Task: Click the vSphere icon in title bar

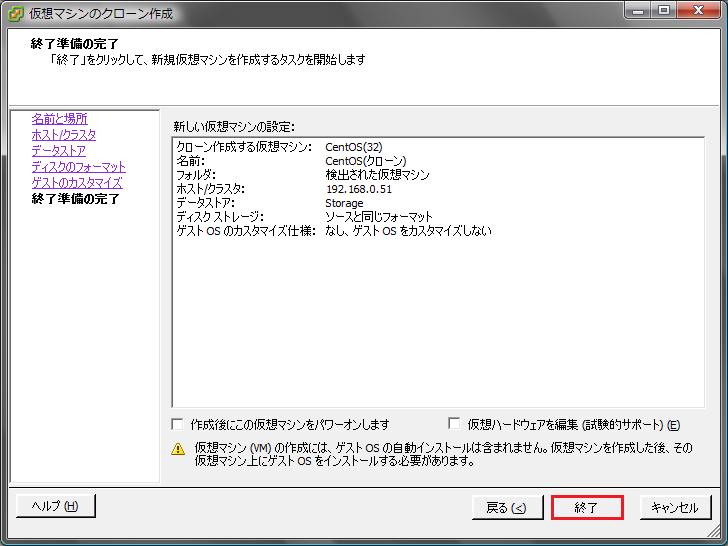Action: click(x=16, y=13)
